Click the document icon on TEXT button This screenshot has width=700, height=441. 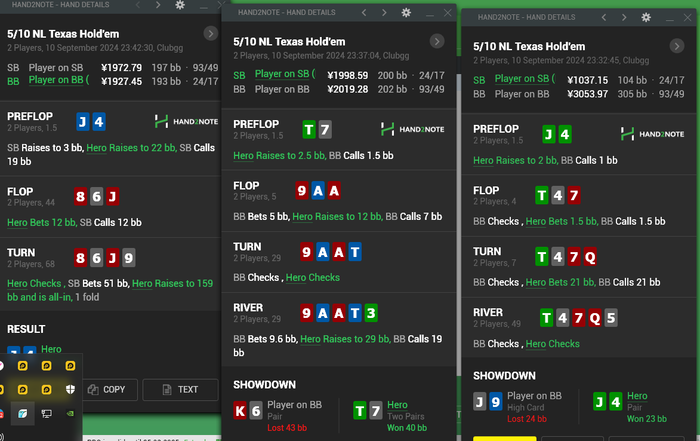tap(167, 390)
